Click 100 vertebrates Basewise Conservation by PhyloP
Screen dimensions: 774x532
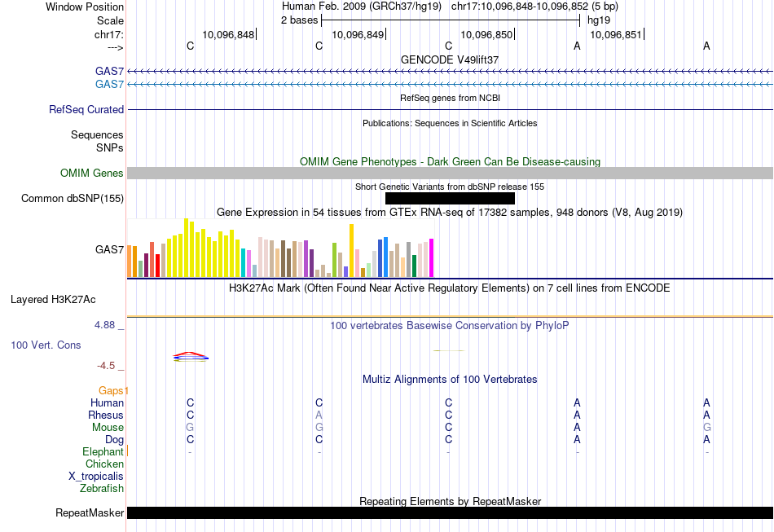(450, 326)
